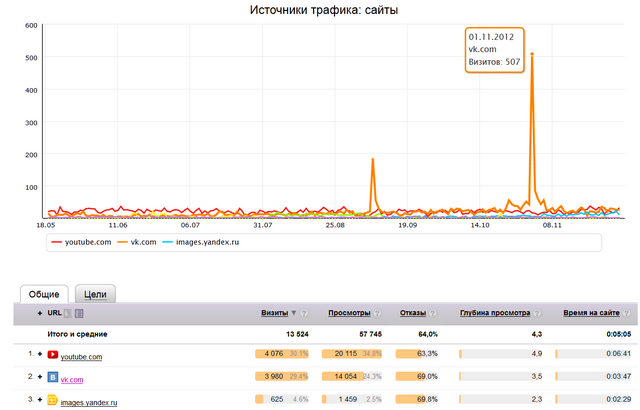Image resolution: width=640 pixels, height=410 pixels.
Task: Open help icon next to Глубина просмотра
Action: tap(538, 313)
